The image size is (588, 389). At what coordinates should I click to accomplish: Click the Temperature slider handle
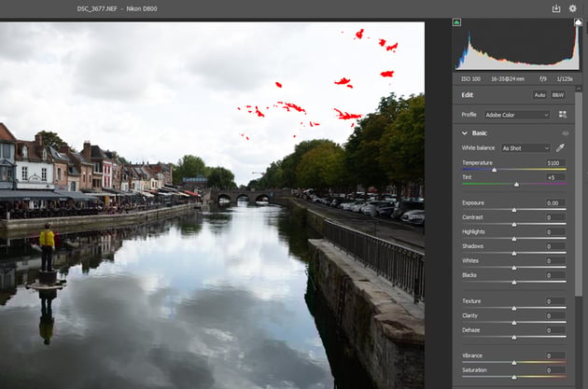(494, 170)
